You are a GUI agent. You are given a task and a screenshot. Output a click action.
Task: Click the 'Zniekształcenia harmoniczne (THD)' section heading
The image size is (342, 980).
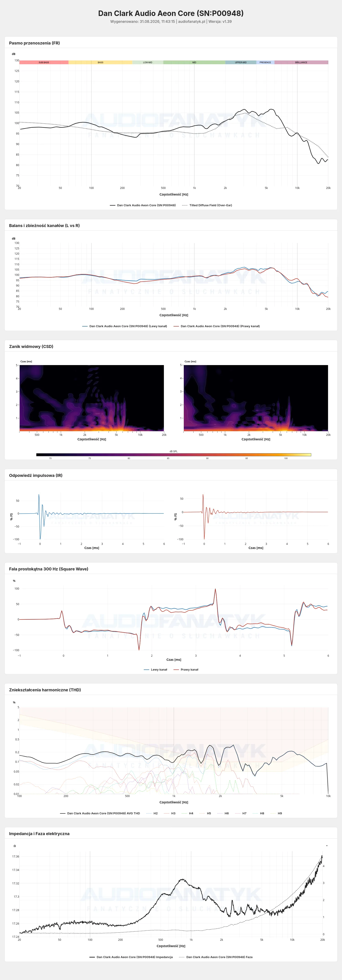click(45, 690)
